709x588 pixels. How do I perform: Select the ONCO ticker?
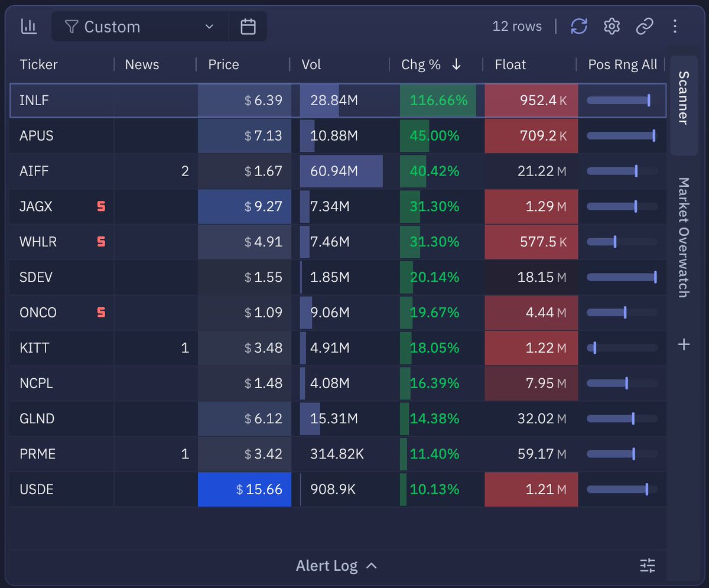pos(38,313)
